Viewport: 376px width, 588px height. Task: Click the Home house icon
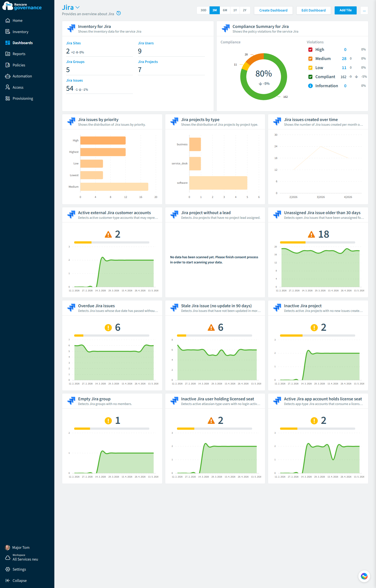[8, 21]
